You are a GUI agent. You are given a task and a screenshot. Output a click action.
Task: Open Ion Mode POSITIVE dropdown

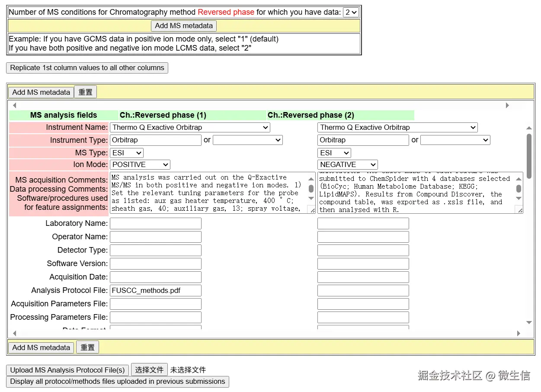coord(140,165)
